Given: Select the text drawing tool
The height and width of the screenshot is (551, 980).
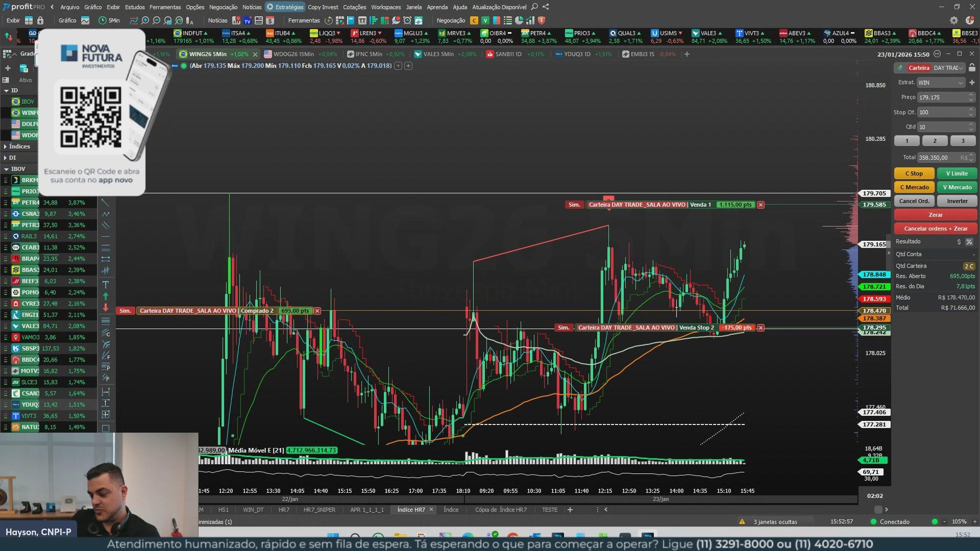Looking at the screenshot, I should pyautogui.click(x=106, y=284).
